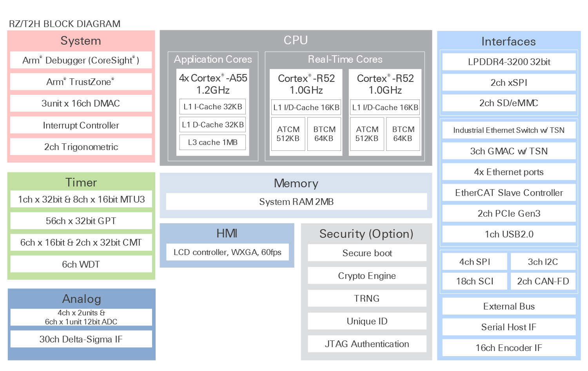Click the Arm Debugger (CoreSight) block
This screenshot has width=588, height=371.
pos(81,60)
